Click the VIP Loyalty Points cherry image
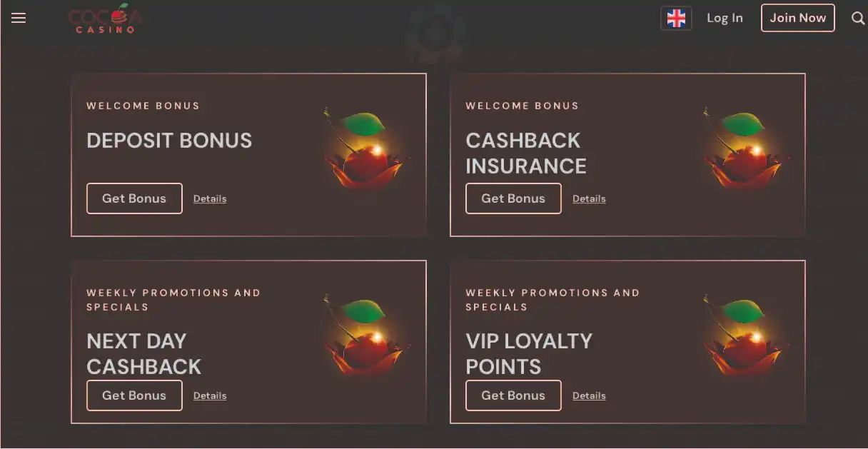The width and height of the screenshot is (868, 449). 743,337
